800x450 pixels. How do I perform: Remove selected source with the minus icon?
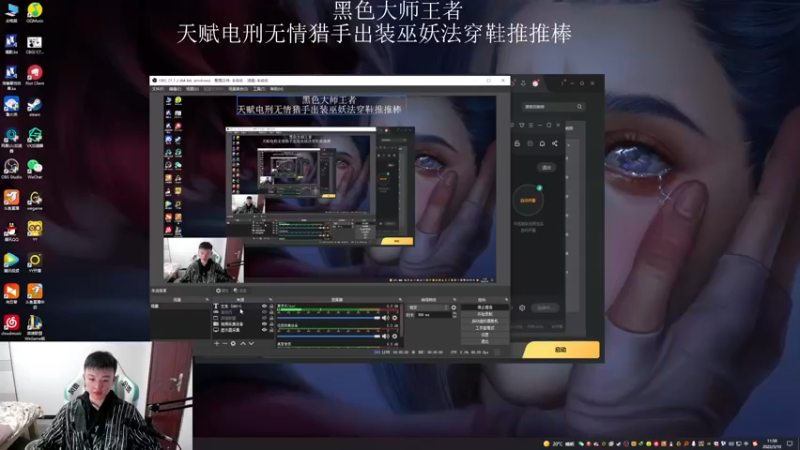(x=224, y=343)
